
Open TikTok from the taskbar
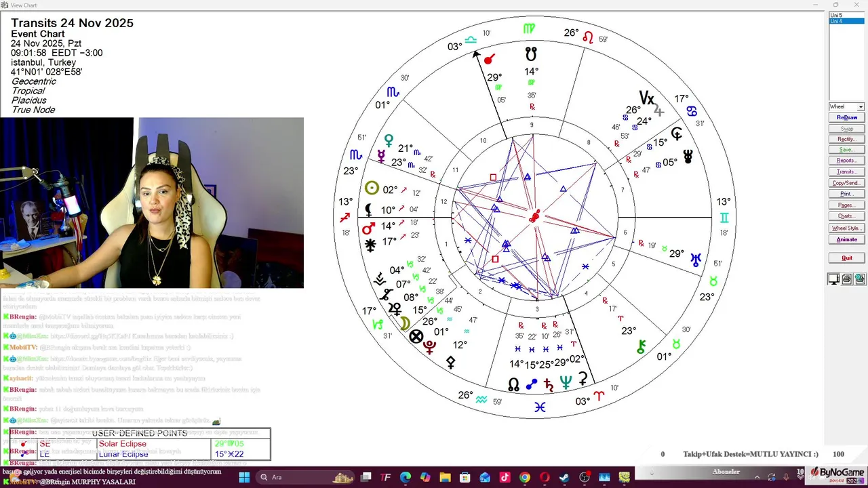click(x=505, y=477)
